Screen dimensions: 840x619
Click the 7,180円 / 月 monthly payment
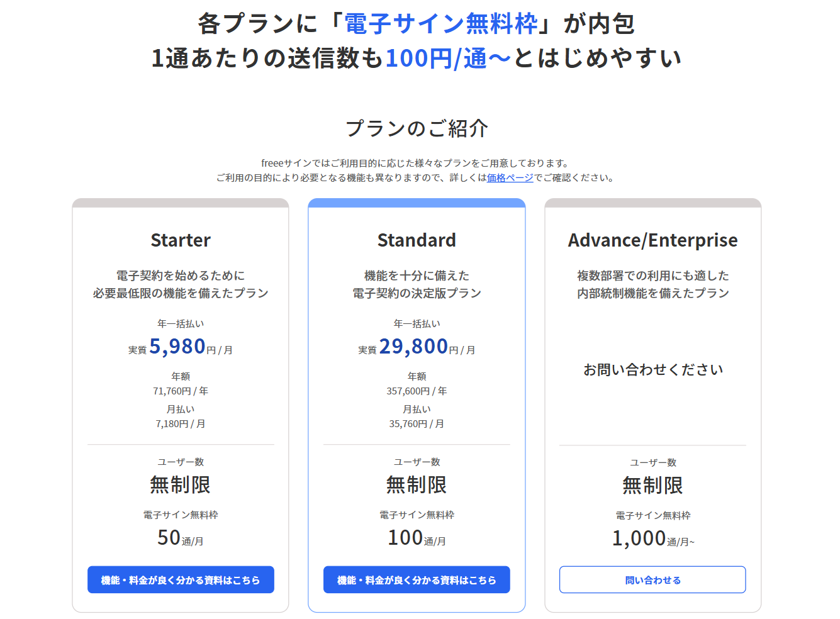click(181, 424)
